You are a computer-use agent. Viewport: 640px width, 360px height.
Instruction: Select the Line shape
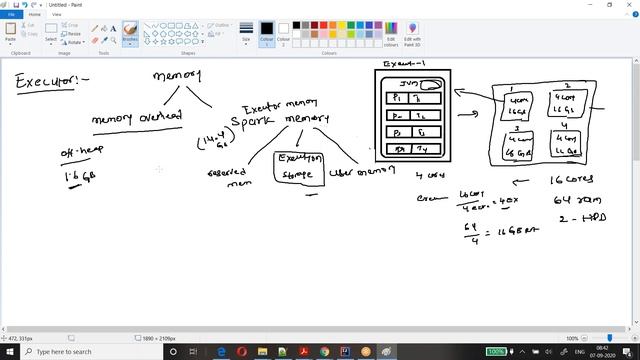[x=147, y=26]
